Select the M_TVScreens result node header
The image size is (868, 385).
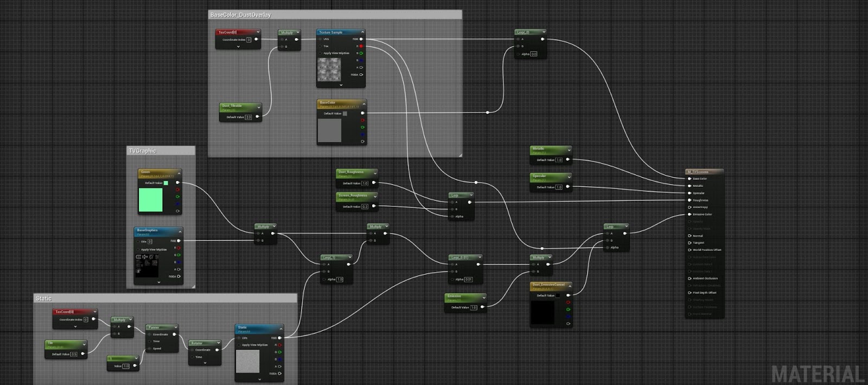[x=704, y=172]
